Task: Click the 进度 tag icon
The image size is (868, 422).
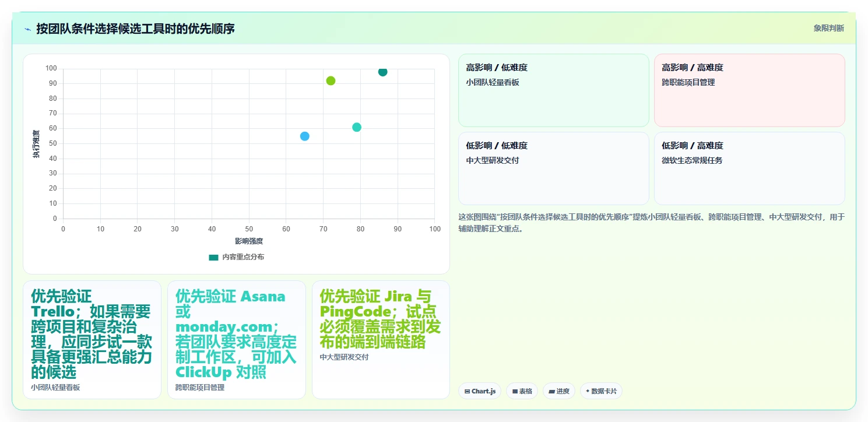Action: click(551, 391)
